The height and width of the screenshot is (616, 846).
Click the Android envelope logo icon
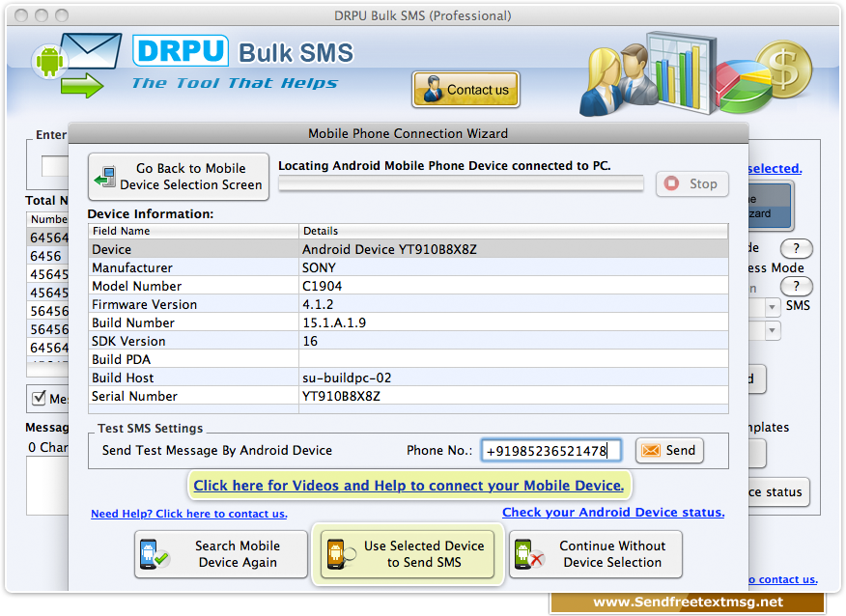coord(76,65)
